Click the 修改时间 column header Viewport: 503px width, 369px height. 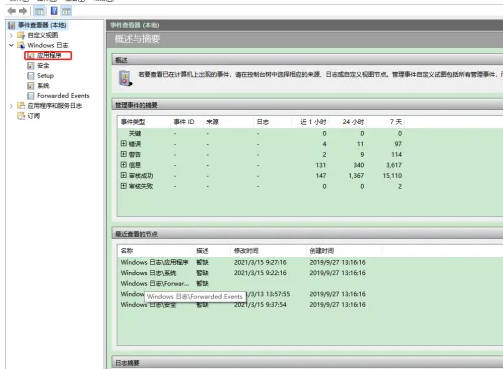click(x=246, y=251)
